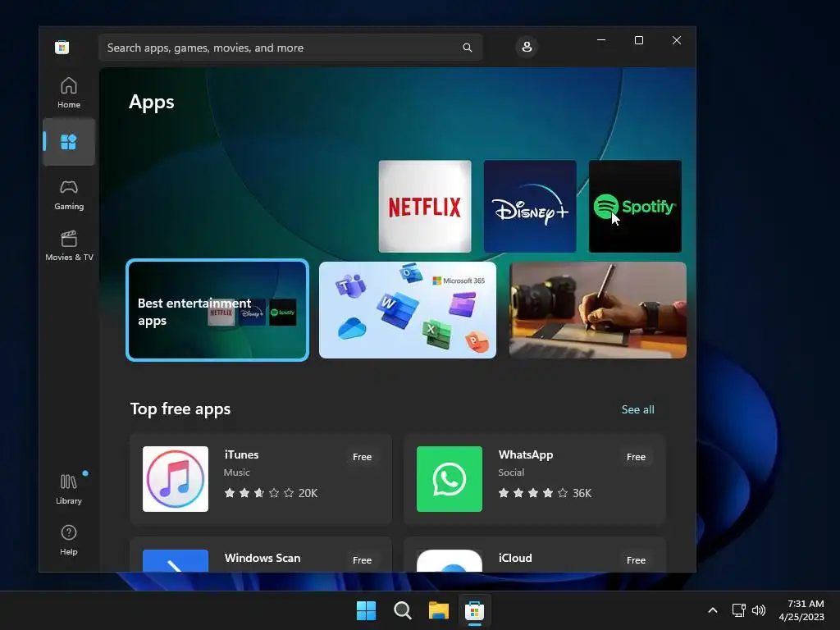This screenshot has width=840, height=630.
Task: Open the Microsoft 365 promo banner
Action: point(408,310)
